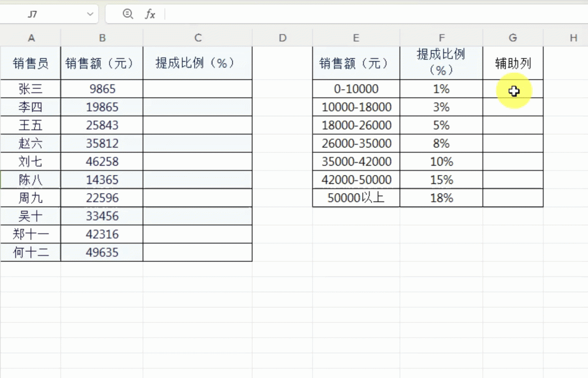Viewport: 588px width, 378px height.
Task: Select the range cell 10000-18000
Action: click(356, 107)
